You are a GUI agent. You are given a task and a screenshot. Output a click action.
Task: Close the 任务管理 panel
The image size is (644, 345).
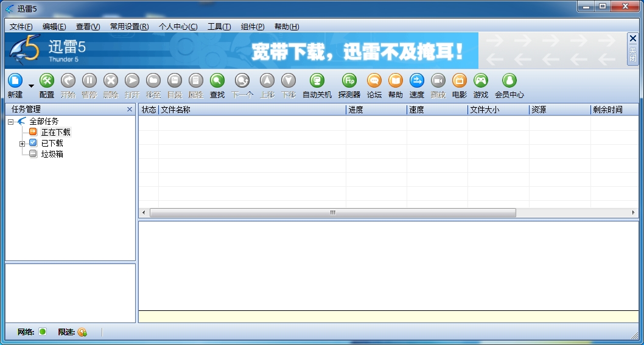tap(130, 110)
